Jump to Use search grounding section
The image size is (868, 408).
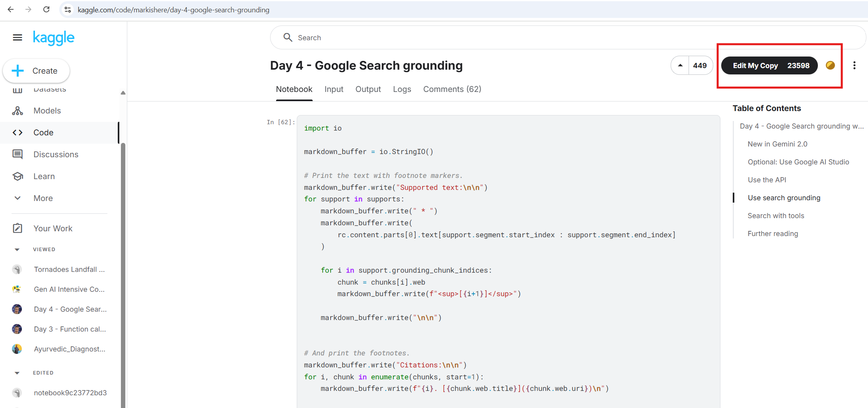[784, 198]
